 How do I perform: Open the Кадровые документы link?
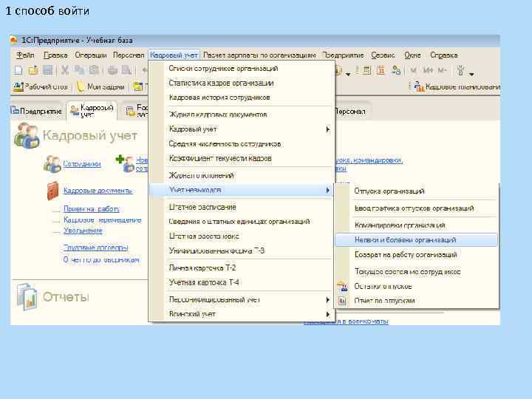tap(98, 191)
